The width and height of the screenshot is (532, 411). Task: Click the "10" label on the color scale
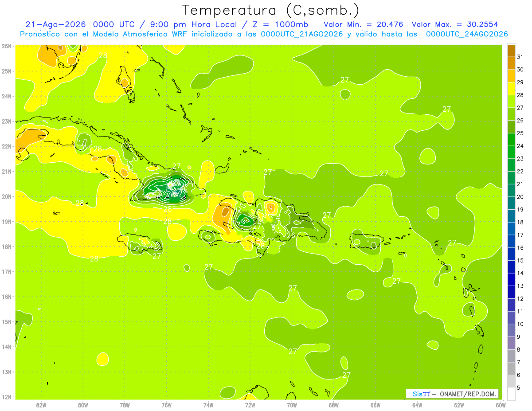[521, 324]
